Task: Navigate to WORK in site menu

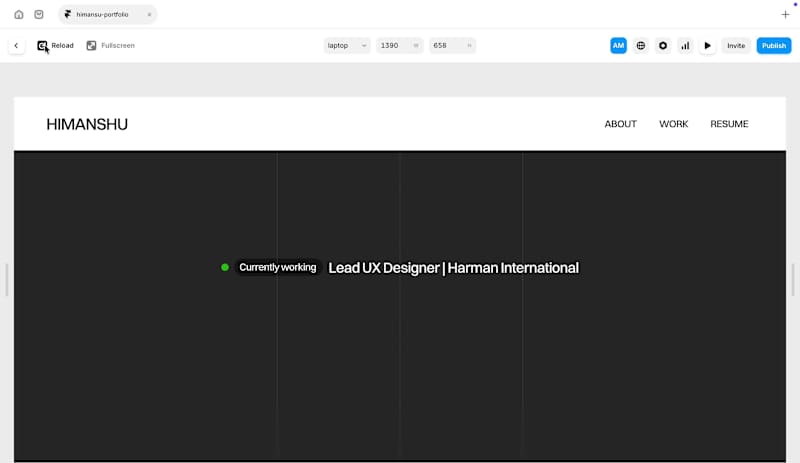Action: point(673,124)
